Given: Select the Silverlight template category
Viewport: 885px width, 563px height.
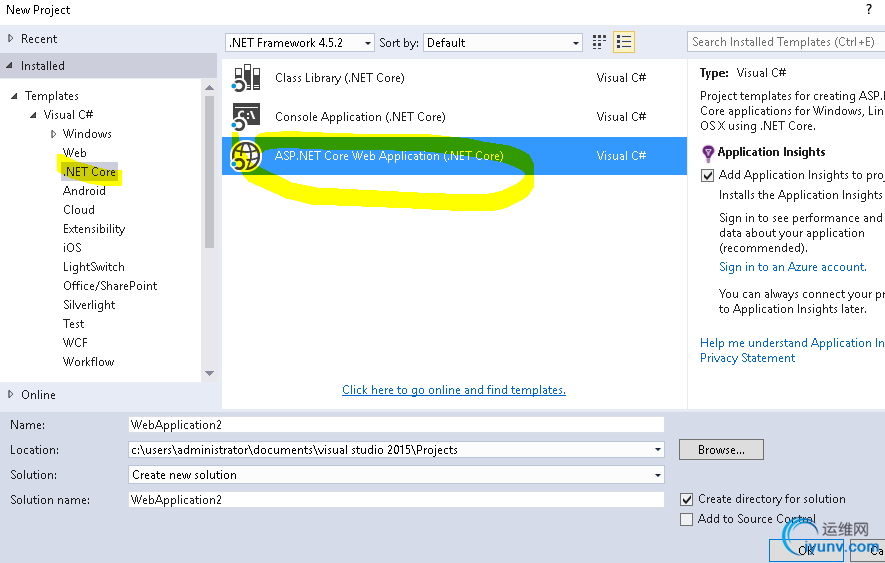Looking at the screenshot, I should click(89, 305).
